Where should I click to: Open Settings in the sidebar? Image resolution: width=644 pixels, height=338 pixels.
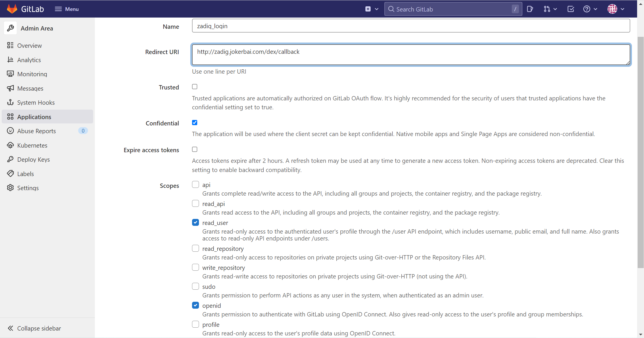47,188
